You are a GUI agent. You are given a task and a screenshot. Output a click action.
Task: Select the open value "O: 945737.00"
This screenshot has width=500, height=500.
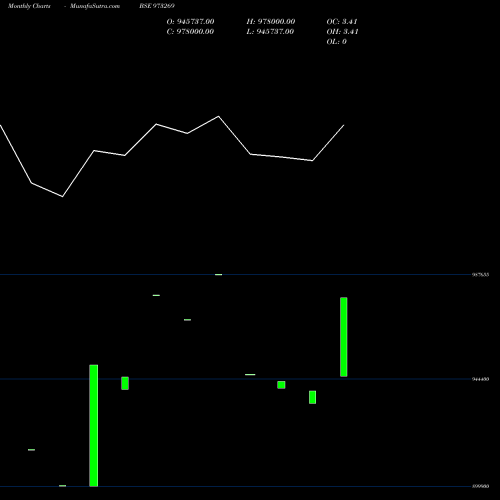[190, 22]
